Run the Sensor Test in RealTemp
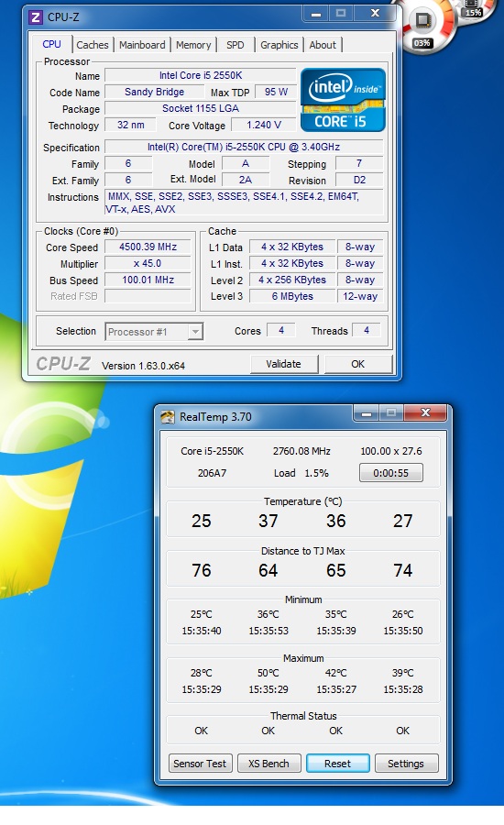The height and width of the screenshot is (825, 504). coord(200,763)
